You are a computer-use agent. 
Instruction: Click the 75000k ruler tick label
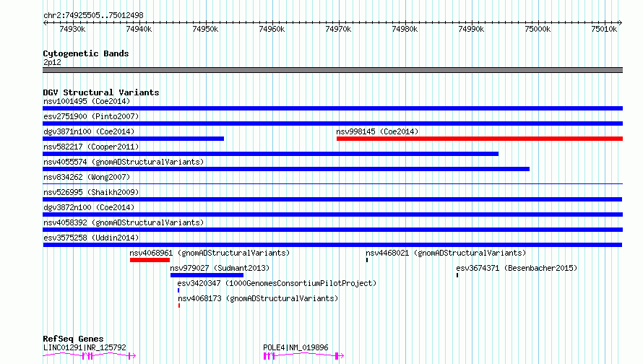tap(538, 29)
